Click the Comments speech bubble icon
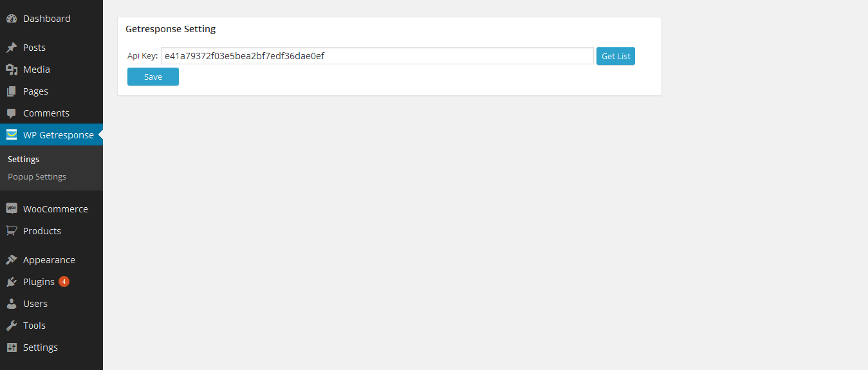This screenshot has width=868, height=370. [12, 113]
